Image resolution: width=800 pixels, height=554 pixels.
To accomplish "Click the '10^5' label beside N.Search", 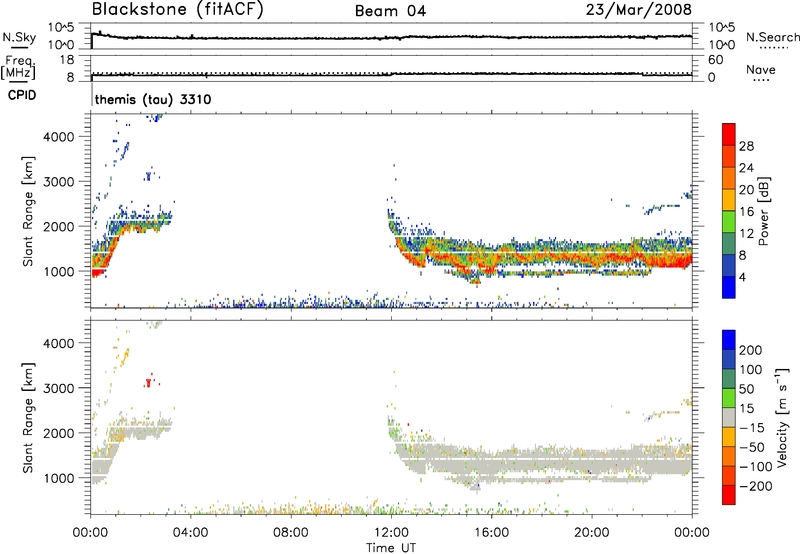I will click(x=722, y=28).
